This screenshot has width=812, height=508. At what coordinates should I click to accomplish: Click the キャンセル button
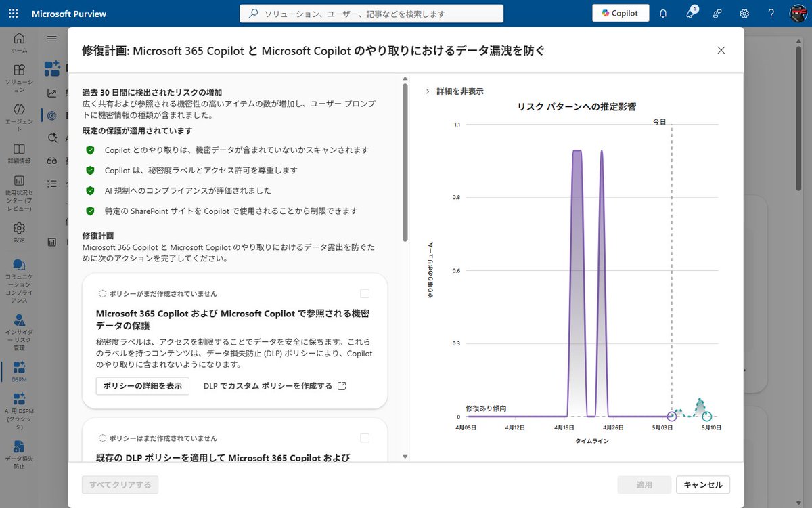pyautogui.click(x=703, y=485)
